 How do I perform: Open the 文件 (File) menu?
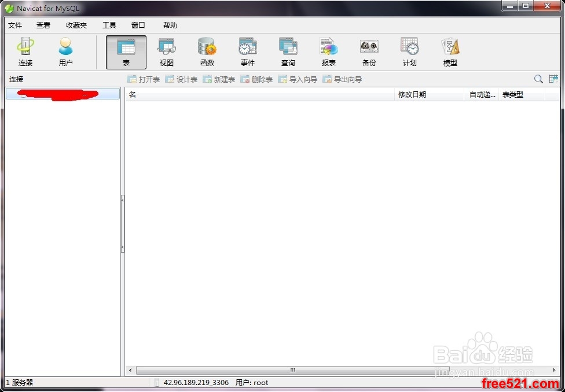15,25
